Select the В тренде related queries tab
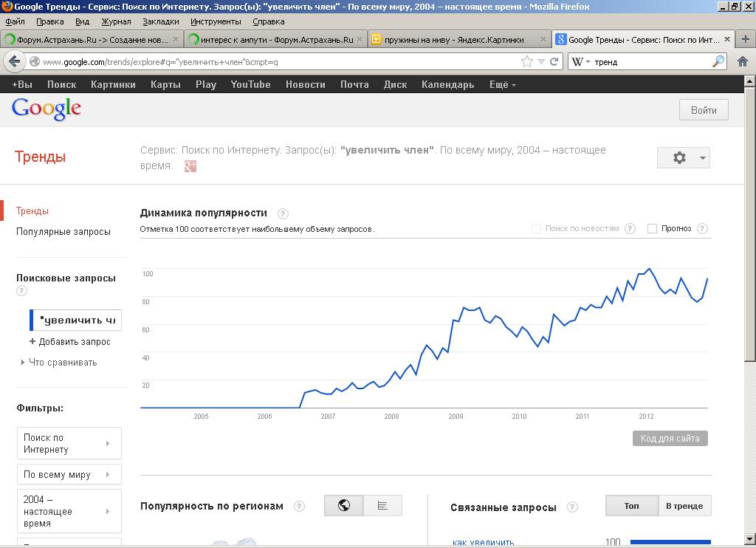Screen dimensions: 756x548 684,506
